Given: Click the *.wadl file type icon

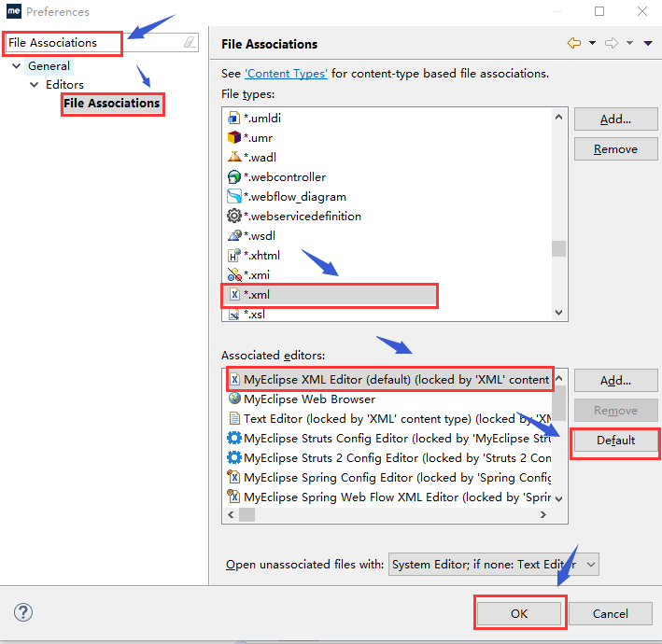Looking at the screenshot, I should [x=234, y=157].
